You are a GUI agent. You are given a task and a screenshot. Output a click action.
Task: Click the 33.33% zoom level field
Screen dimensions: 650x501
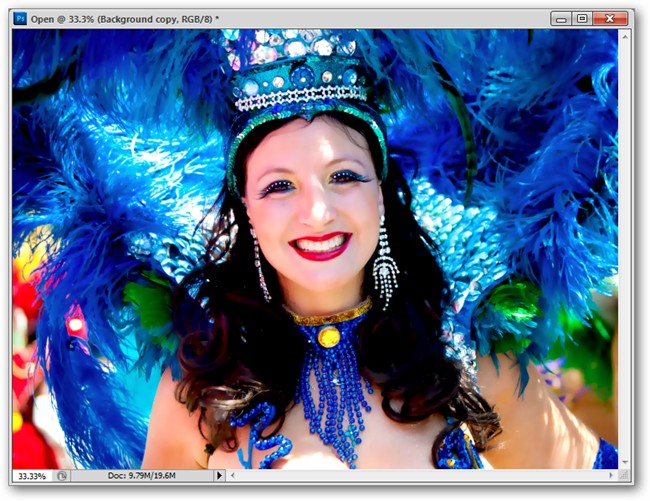coord(32,476)
